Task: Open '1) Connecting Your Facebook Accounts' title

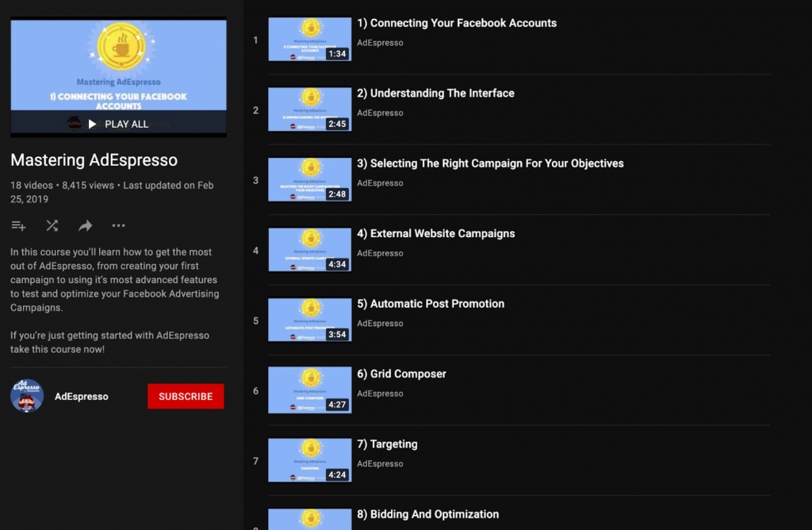Action: click(457, 23)
